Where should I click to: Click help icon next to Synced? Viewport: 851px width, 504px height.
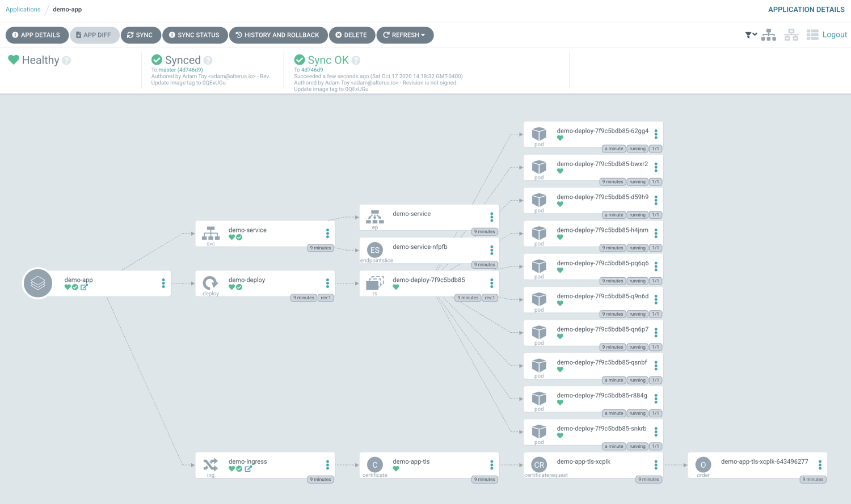tap(208, 60)
